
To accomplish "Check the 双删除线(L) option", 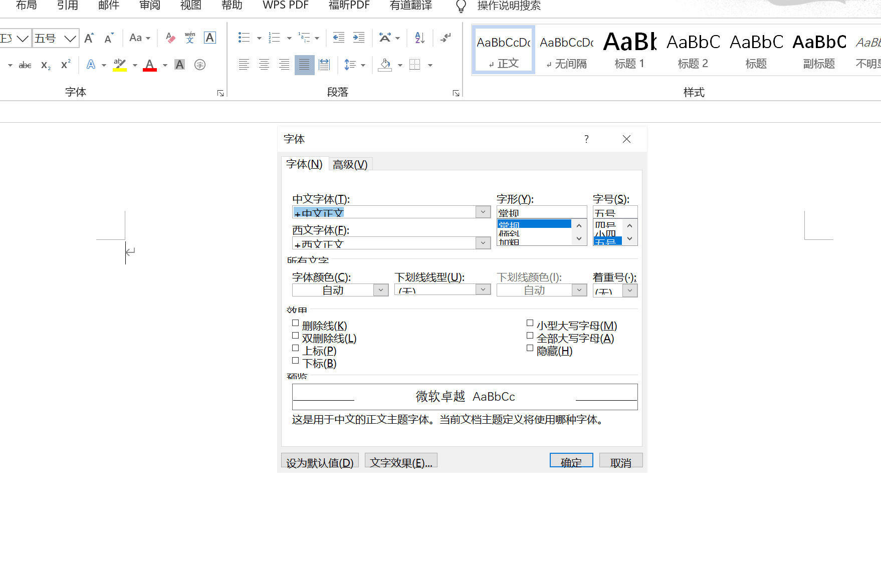I will pos(295,336).
